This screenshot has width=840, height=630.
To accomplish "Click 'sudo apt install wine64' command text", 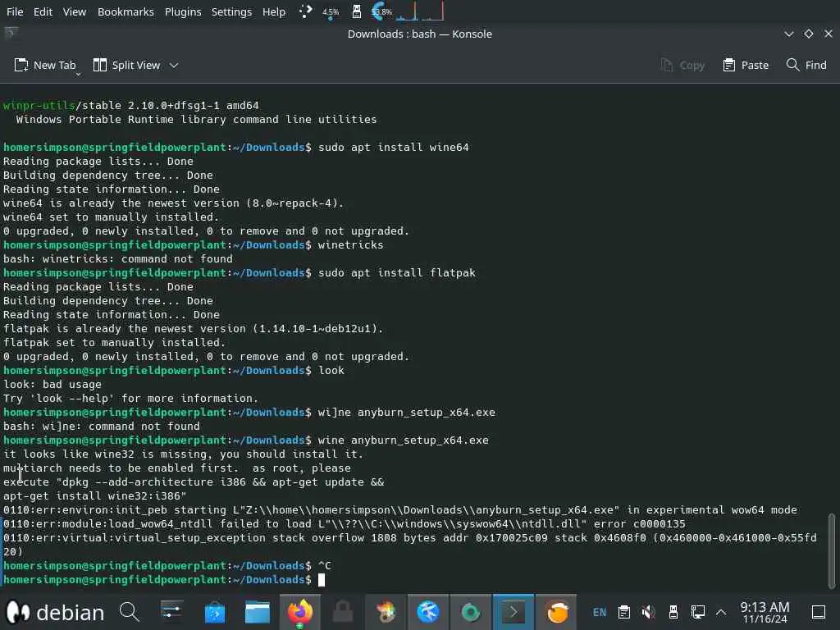I will pyautogui.click(x=393, y=148).
